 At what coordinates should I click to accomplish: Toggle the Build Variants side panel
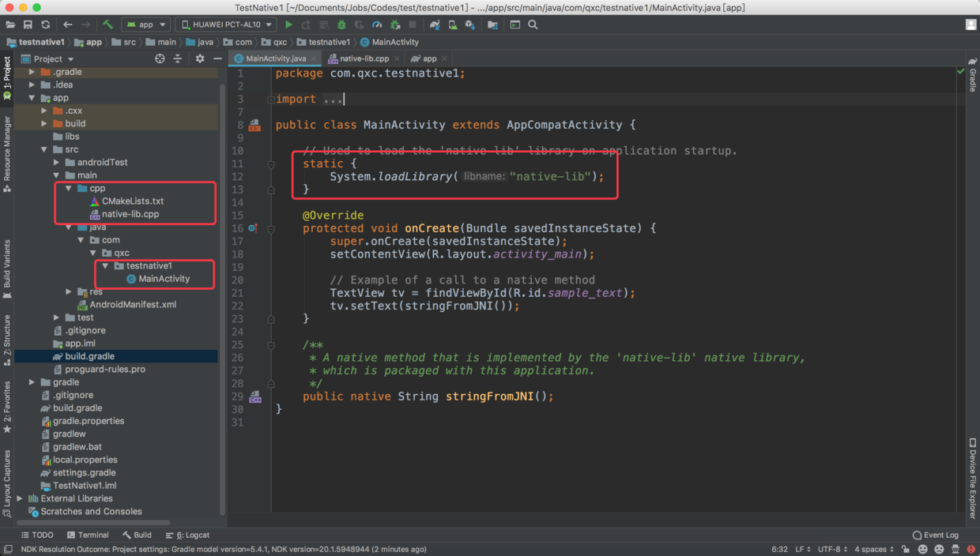click(7, 269)
